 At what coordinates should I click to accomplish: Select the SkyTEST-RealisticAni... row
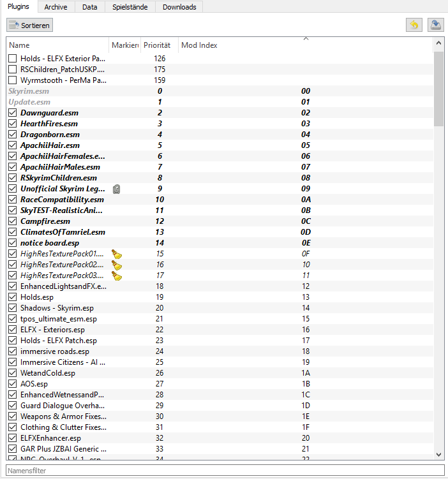pos(220,210)
